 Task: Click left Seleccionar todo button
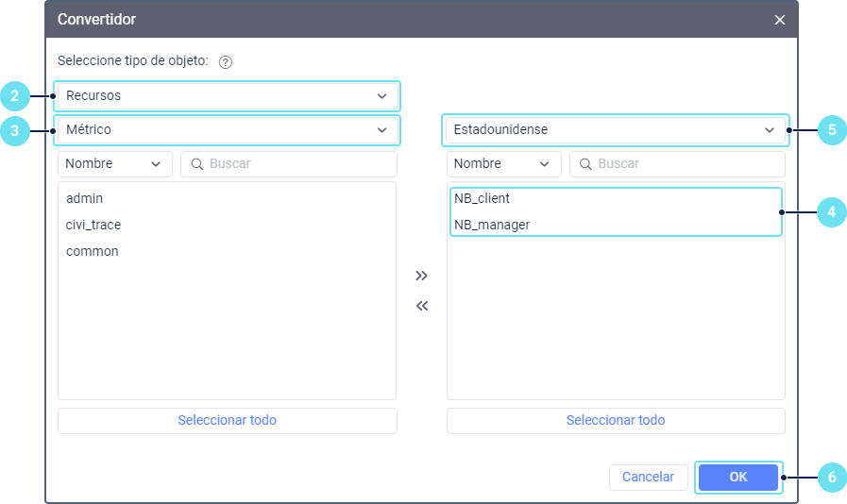pyautogui.click(x=227, y=421)
